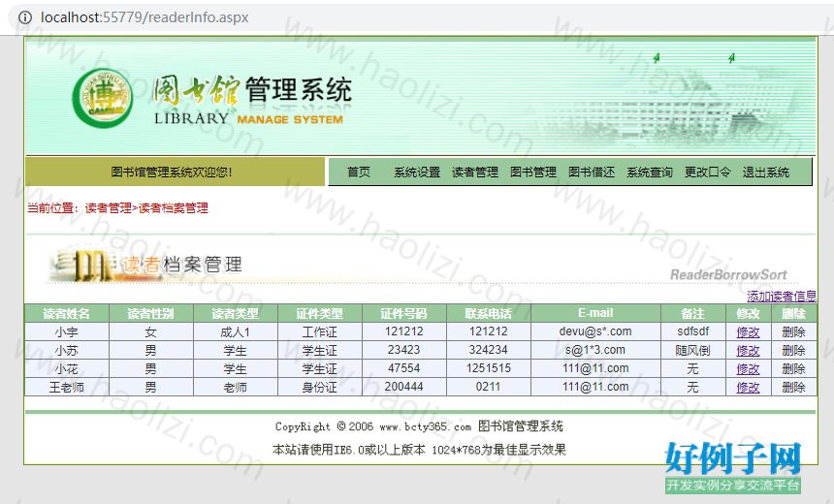Viewport: 834px width, 504px height.
Task: Click the 读者类型 column header
Action: click(x=235, y=314)
